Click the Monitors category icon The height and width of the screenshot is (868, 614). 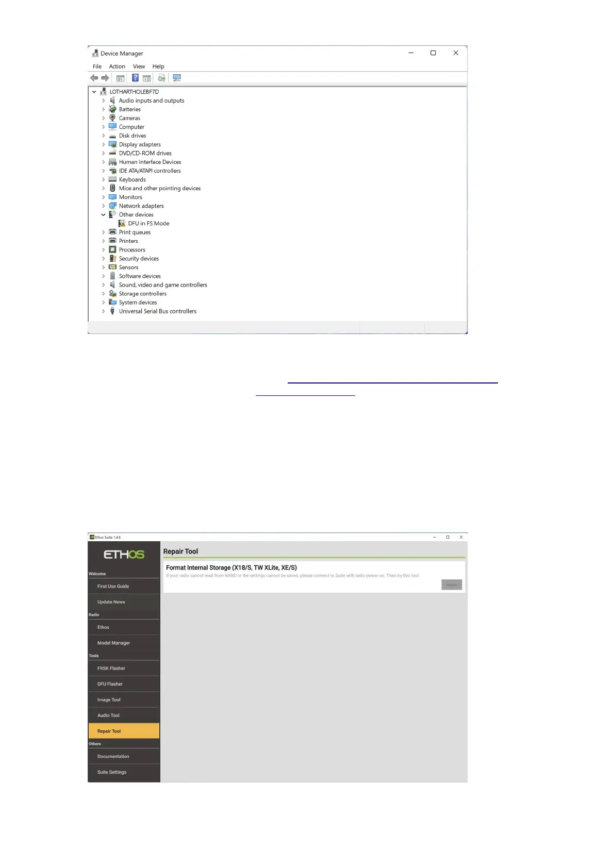[x=112, y=197]
